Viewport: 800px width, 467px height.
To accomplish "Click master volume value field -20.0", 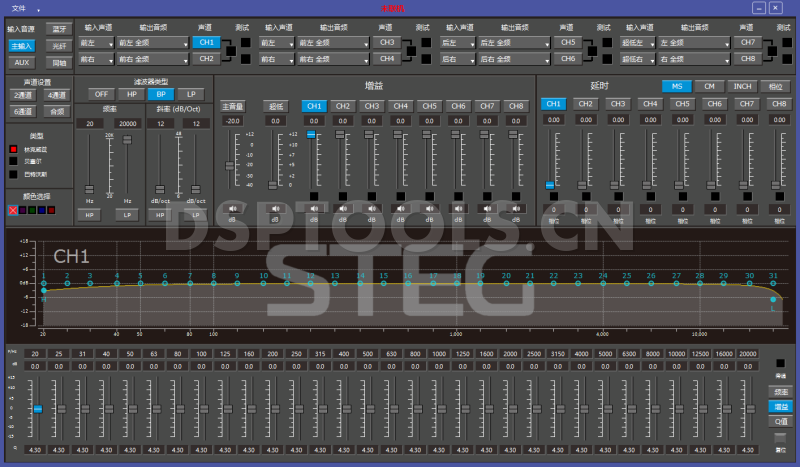I will click(232, 121).
